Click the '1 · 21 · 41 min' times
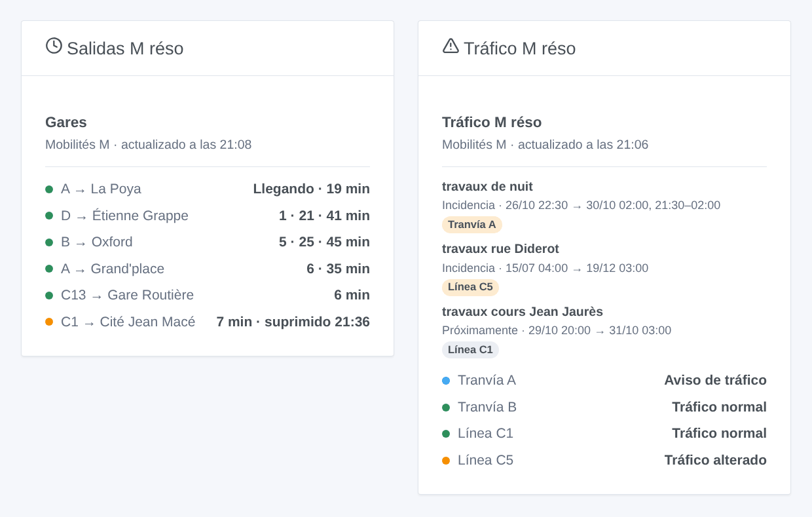 click(x=324, y=216)
